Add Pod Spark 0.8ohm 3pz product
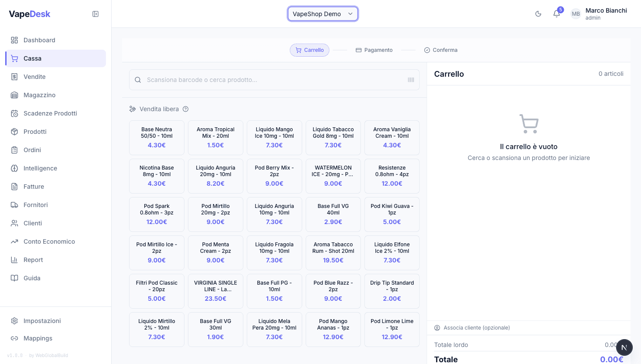 pos(157,214)
